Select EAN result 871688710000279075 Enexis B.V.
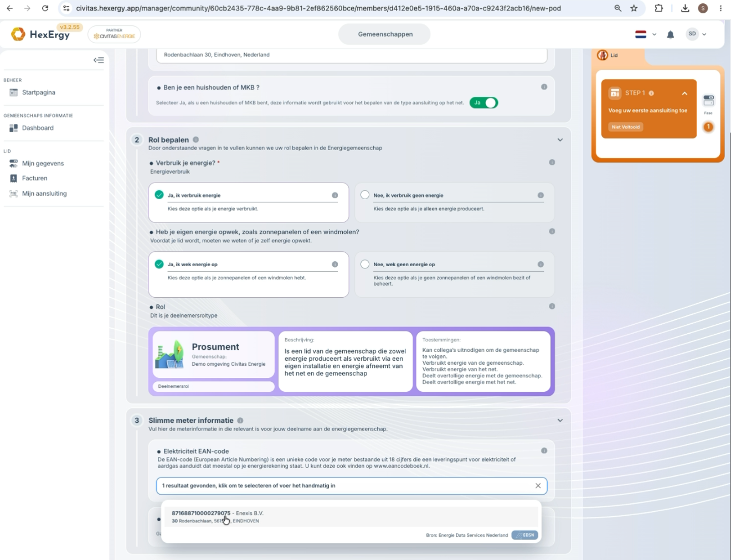 point(351,517)
